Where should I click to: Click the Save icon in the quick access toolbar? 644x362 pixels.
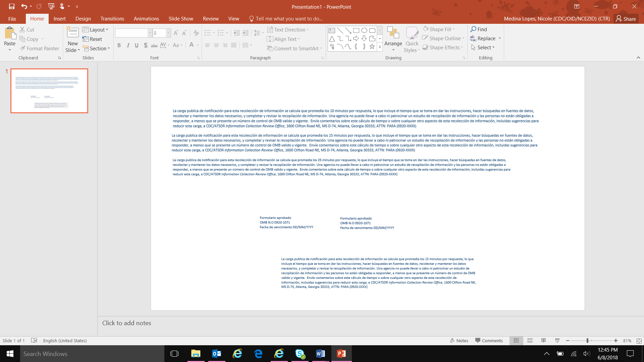click(x=12, y=6)
